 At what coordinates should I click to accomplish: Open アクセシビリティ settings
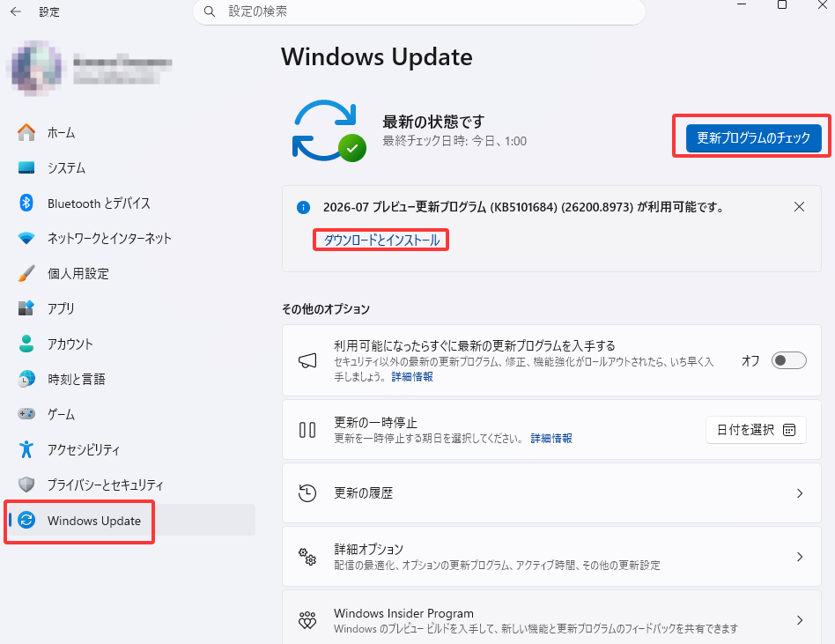point(130,449)
